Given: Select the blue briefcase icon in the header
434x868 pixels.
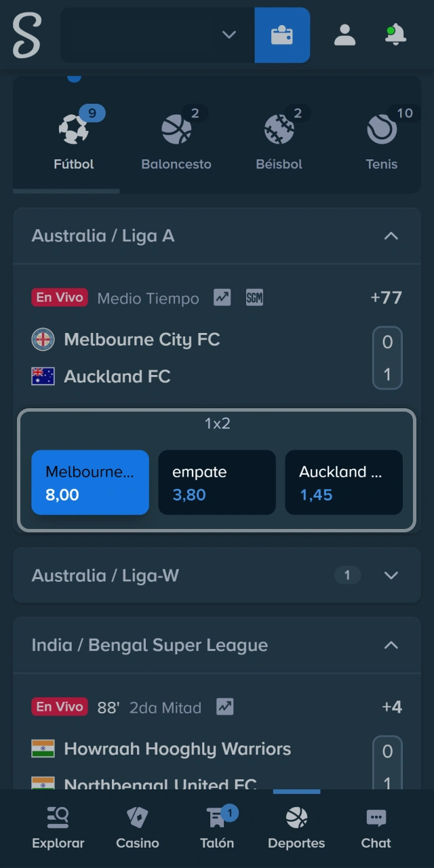Looking at the screenshot, I should [x=282, y=35].
